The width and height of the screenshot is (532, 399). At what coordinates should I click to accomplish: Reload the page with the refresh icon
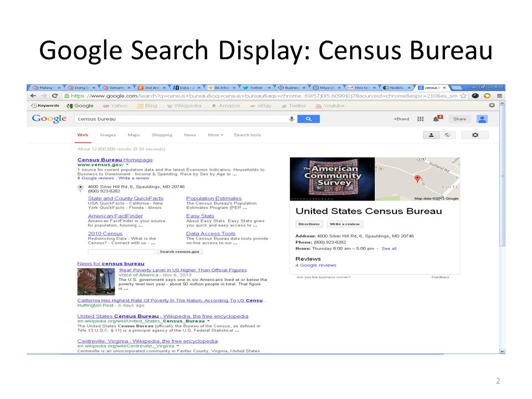[55, 96]
